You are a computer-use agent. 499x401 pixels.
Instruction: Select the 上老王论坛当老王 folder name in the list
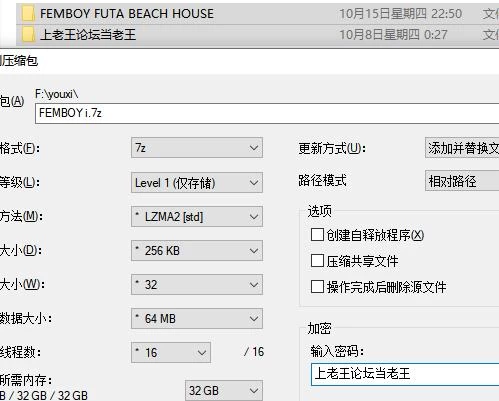(x=88, y=34)
